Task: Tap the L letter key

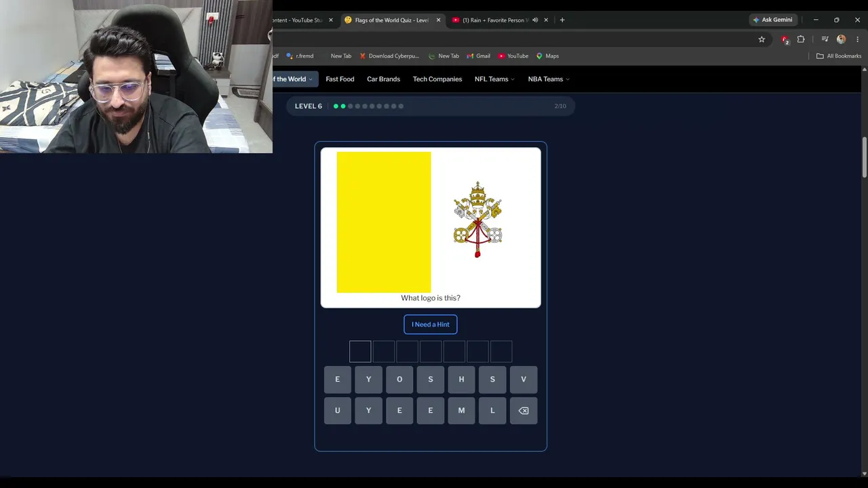Action: coord(492,411)
